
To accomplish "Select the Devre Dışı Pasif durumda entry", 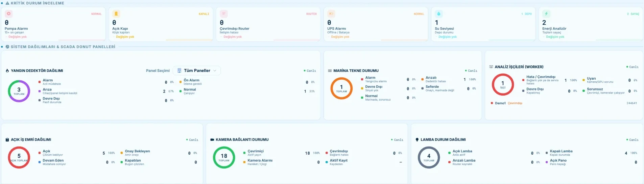I will point(106,100).
